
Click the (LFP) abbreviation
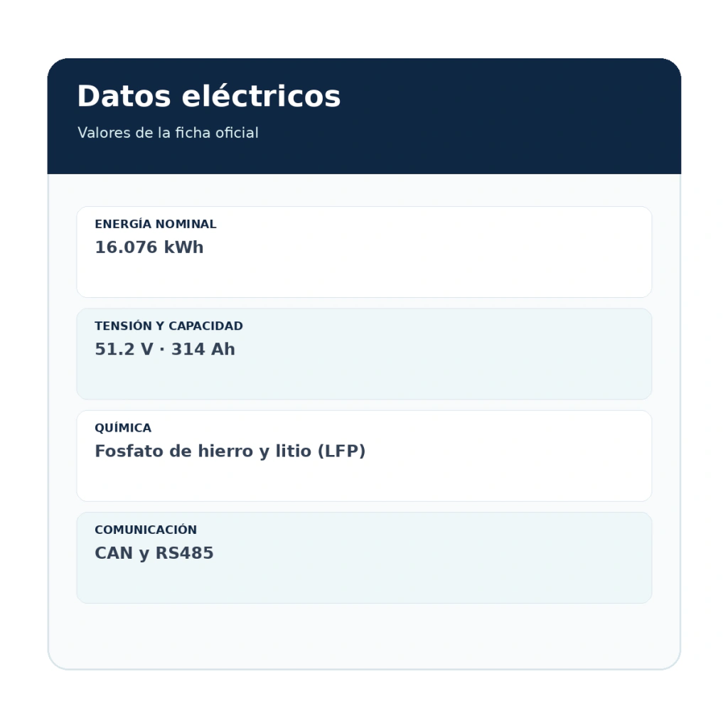coord(341,451)
